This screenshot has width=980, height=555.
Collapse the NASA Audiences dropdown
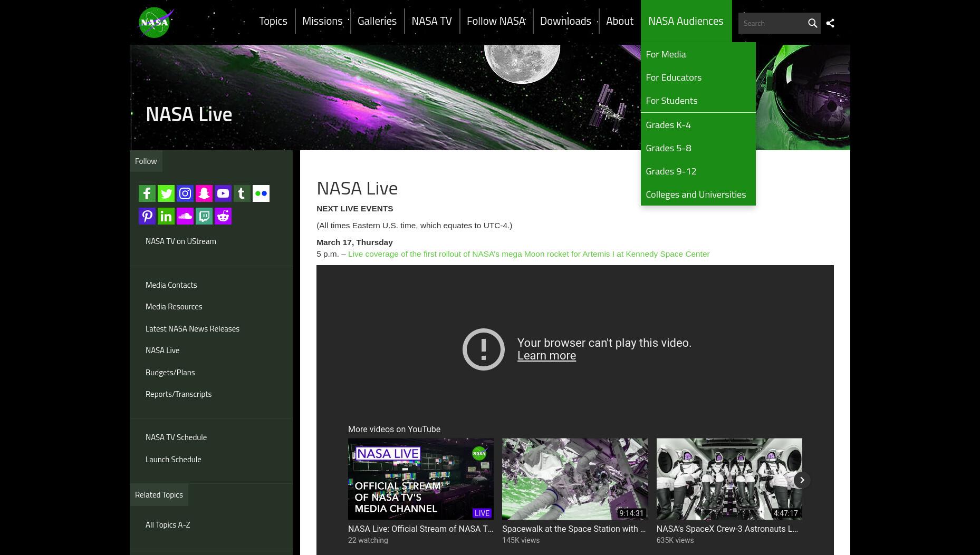[x=686, y=21]
